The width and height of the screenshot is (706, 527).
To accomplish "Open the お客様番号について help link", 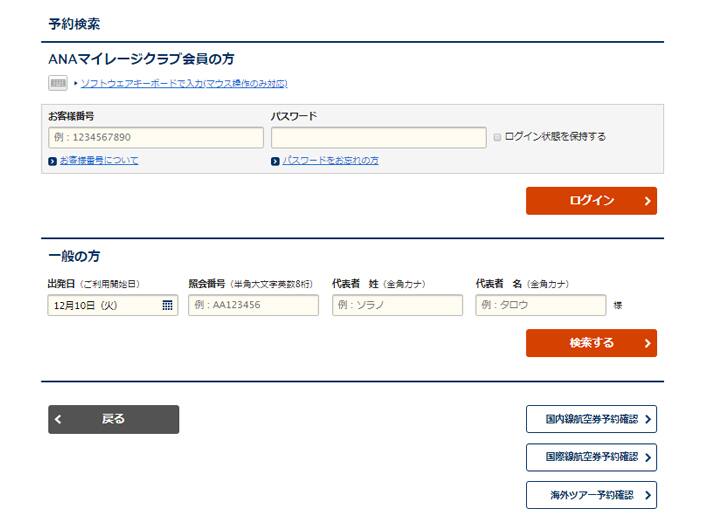I will tap(98, 161).
